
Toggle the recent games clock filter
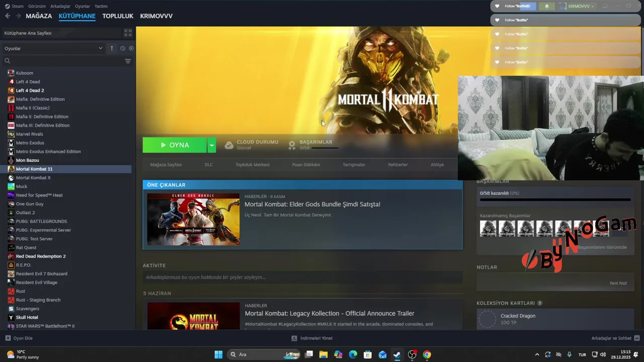click(x=122, y=48)
